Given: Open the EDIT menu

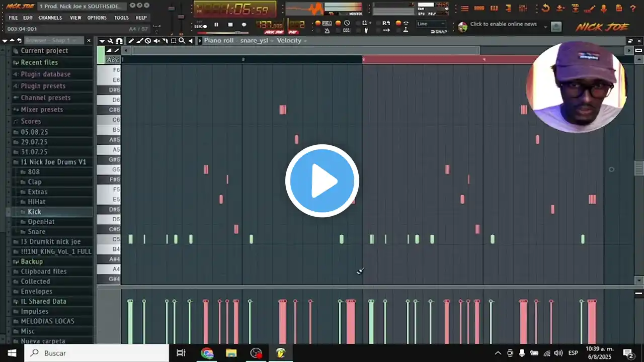Looking at the screenshot, I should (x=28, y=18).
